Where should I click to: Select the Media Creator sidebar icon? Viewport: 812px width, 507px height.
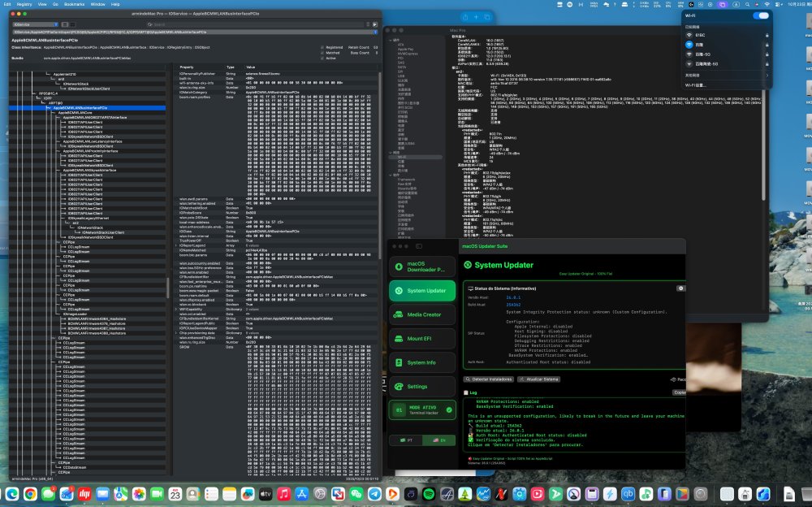398,314
